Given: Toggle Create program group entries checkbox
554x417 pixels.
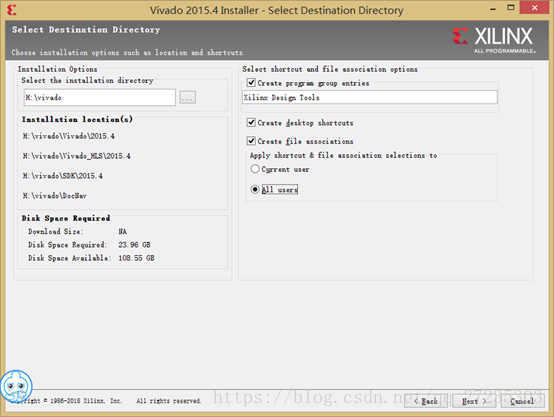Looking at the screenshot, I should tap(251, 83).
